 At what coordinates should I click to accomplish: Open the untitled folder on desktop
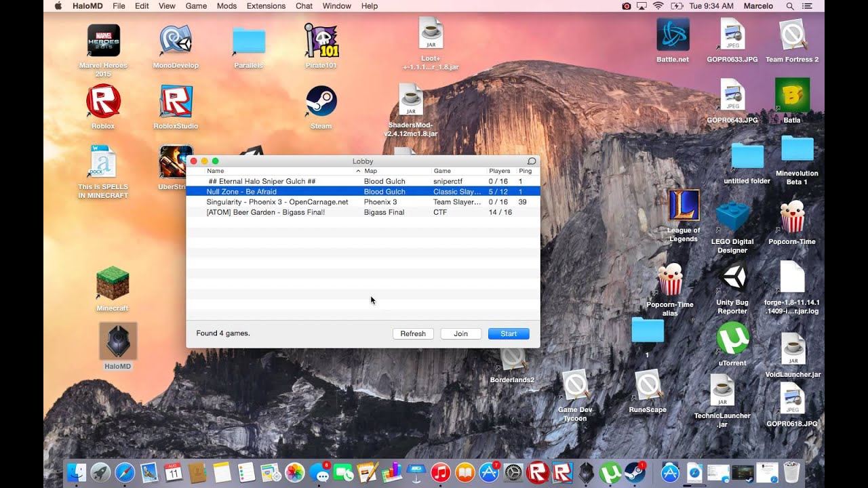[747, 157]
